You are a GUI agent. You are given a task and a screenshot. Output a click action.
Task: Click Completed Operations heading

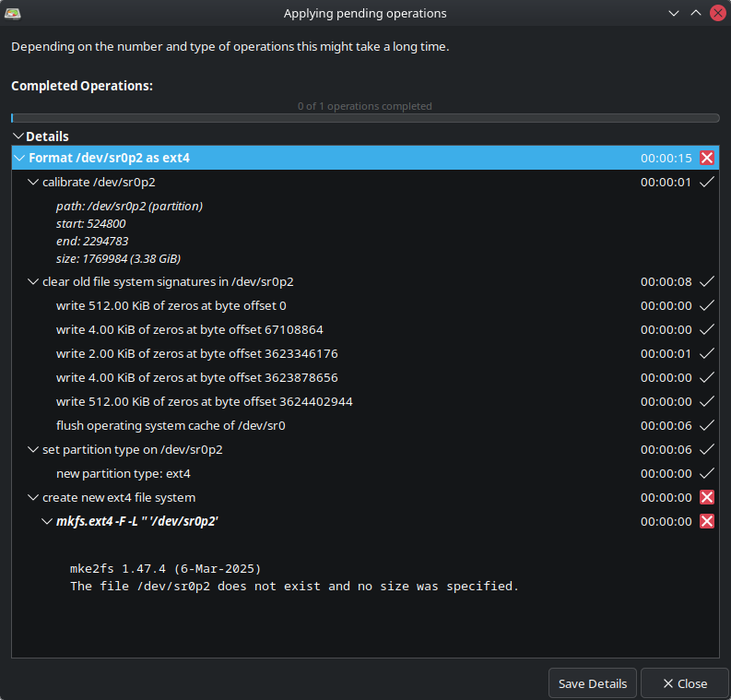[x=82, y=86]
